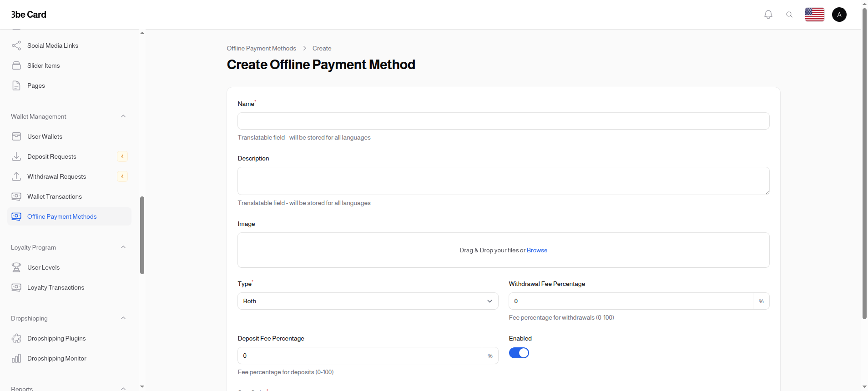This screenshot has width=868, height=391.
Task: Collapse the Dropshipping section
Action: point(123,318)
